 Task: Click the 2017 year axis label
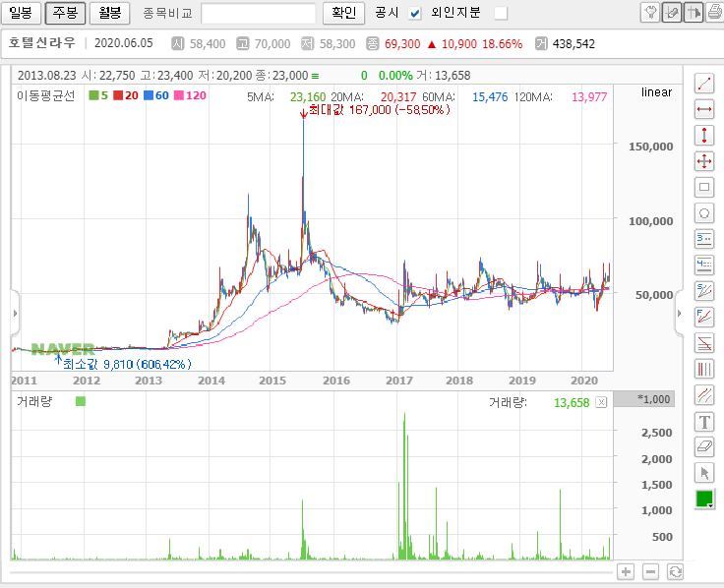click(x=399, y=381)
